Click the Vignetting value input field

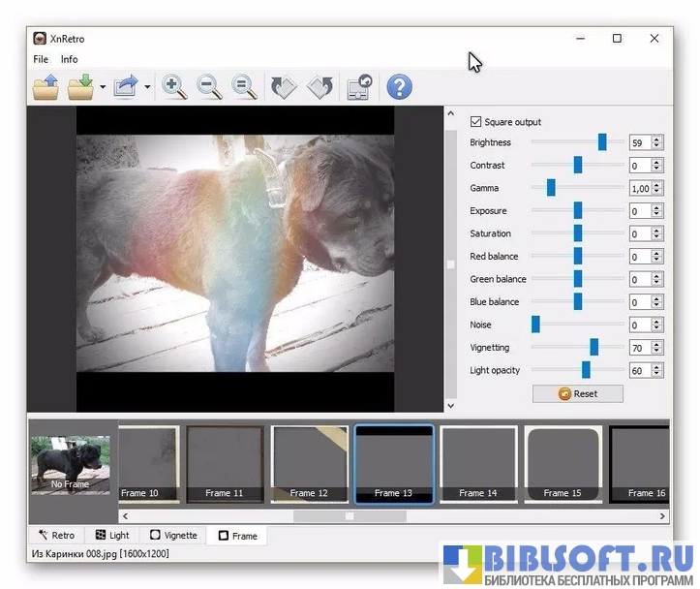[x=639, y=348]
